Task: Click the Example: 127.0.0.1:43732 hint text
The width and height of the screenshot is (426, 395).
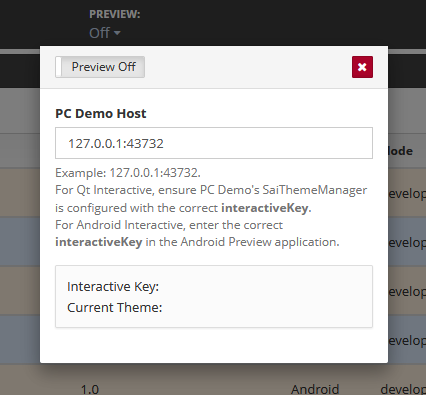Action: point(128,173)
